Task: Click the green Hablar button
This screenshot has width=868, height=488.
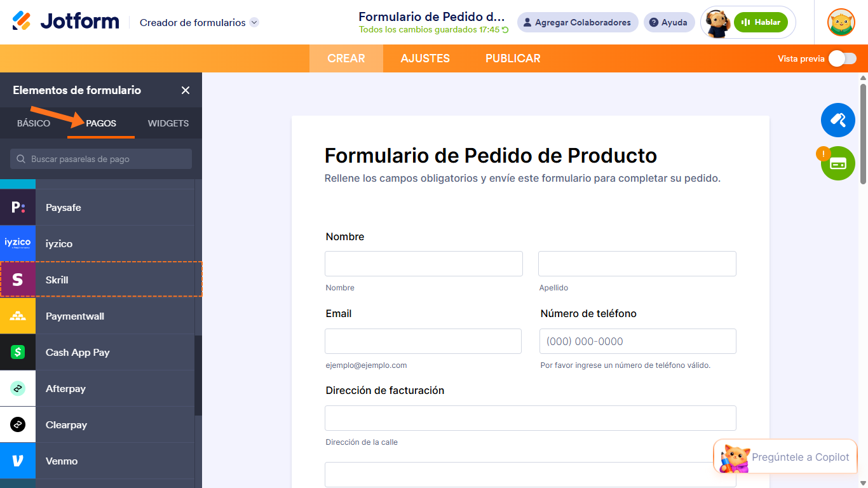Action: tap(761, 22)
